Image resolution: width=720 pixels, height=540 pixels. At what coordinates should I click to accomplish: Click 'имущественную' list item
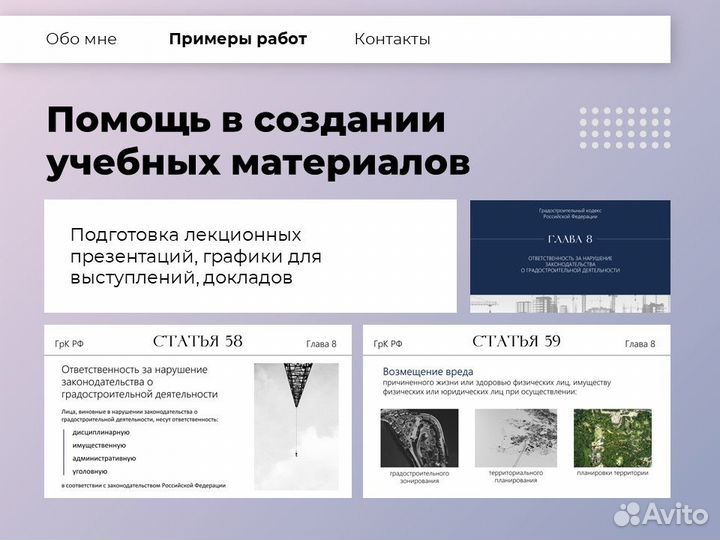(99, 445)
